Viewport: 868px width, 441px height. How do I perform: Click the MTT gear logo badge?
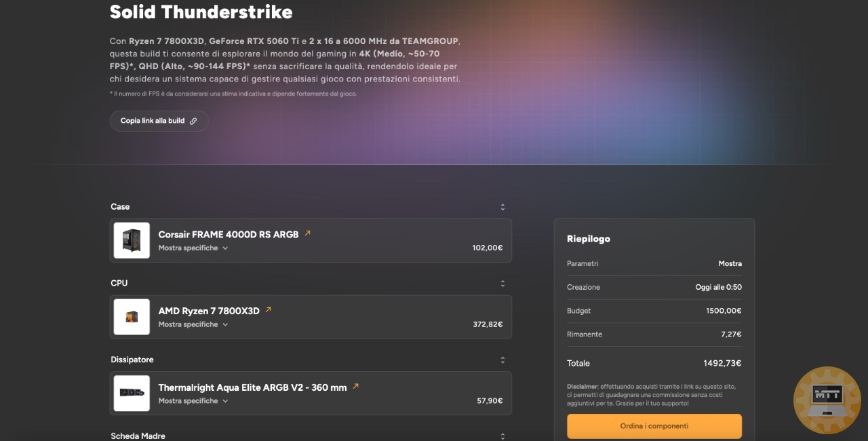pyautogui.click(x=827, y=400)
